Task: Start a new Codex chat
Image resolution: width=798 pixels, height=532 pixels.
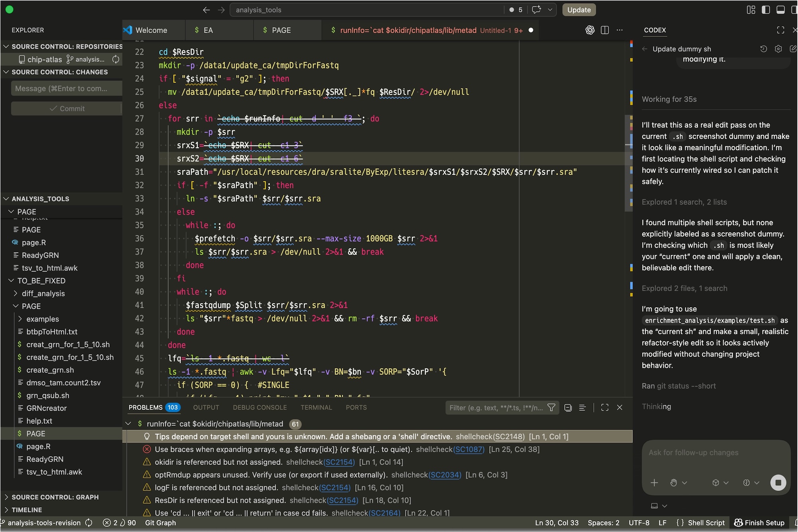Action: coord(792,49)
